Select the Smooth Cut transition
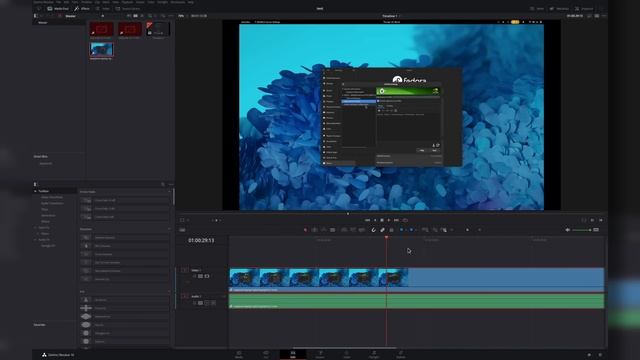640x360 pixels. click(x=124, y=279)
